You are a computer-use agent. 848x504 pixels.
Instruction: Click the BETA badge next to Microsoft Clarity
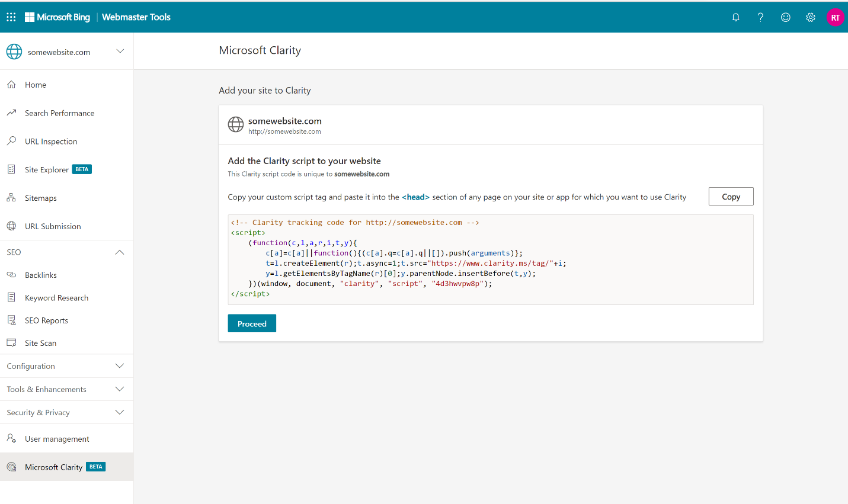click(95, 467)
